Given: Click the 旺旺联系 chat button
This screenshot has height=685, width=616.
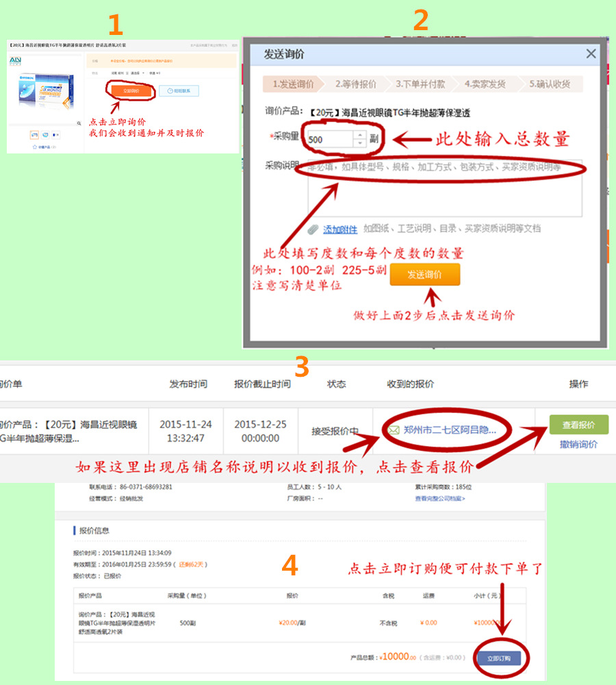Looking at the screenshot, I should [178, 90].
